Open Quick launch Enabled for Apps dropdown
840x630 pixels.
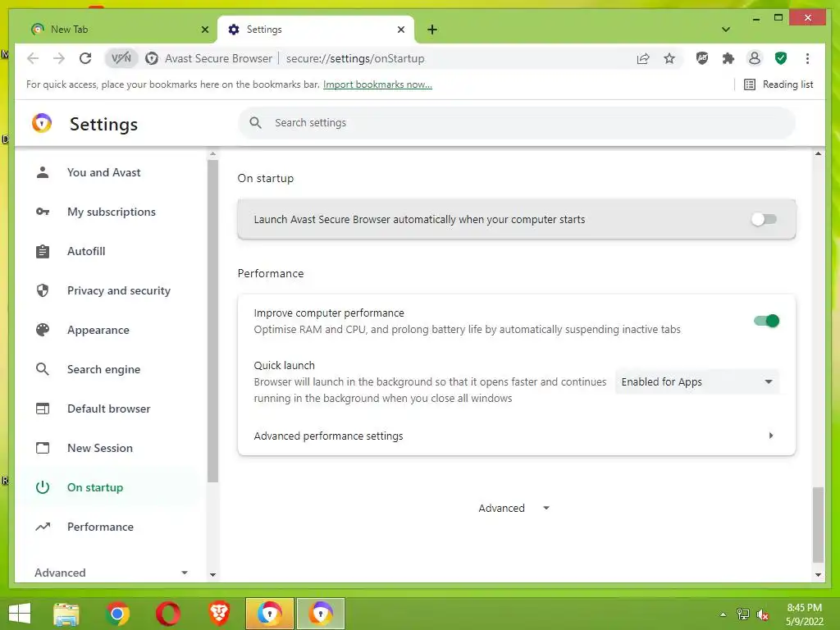696,382
